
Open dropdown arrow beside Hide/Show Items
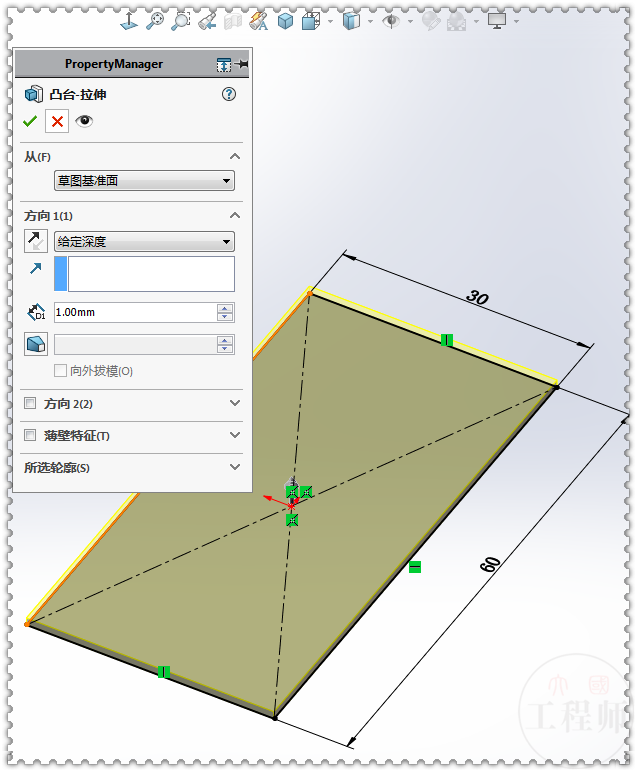370,21
